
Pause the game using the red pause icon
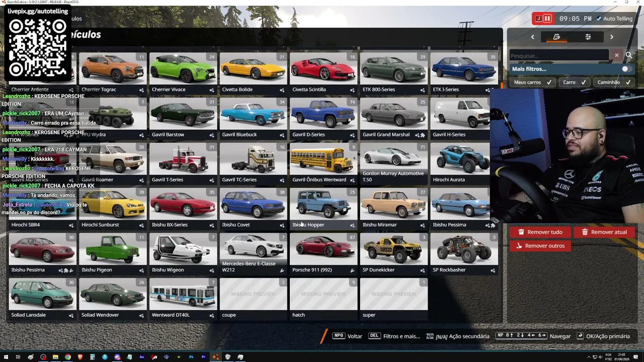pos(547,19)
